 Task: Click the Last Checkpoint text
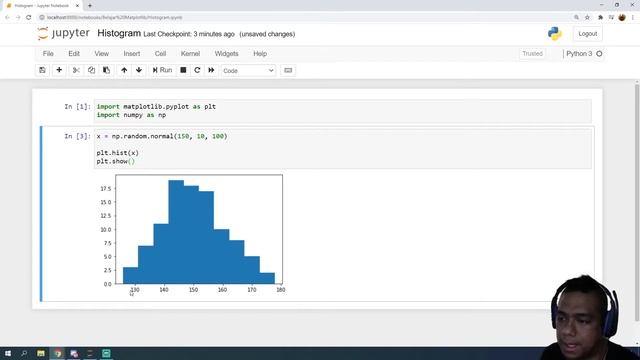click(189, 34)
